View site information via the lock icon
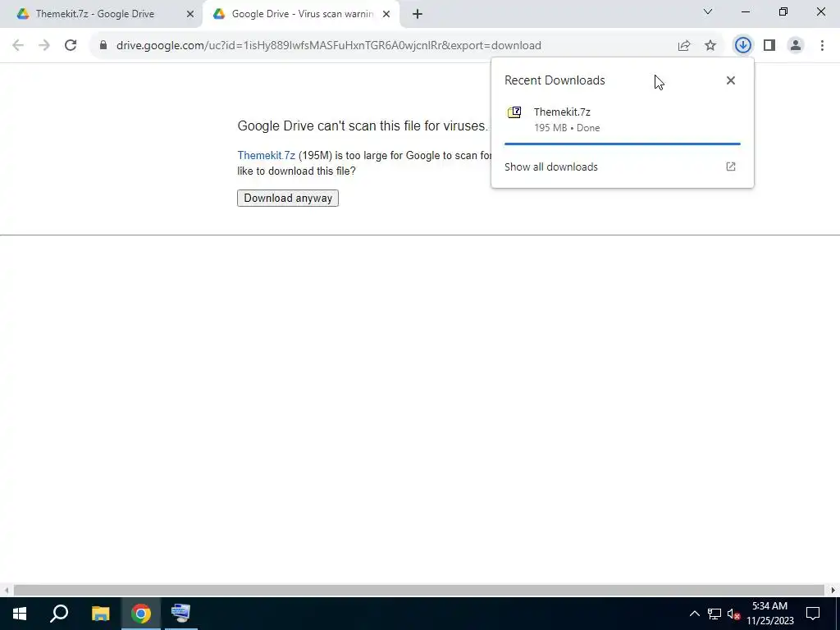 click(103, 45)
